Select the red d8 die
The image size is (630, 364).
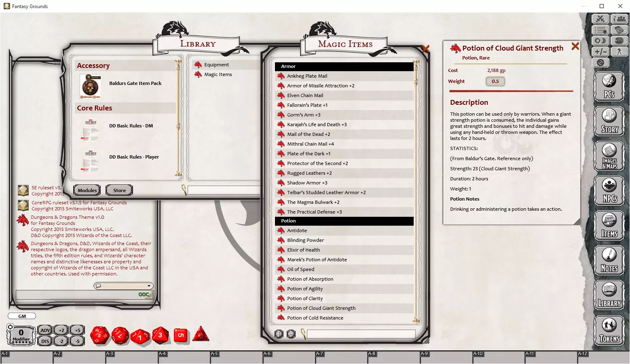click(161, 335)
